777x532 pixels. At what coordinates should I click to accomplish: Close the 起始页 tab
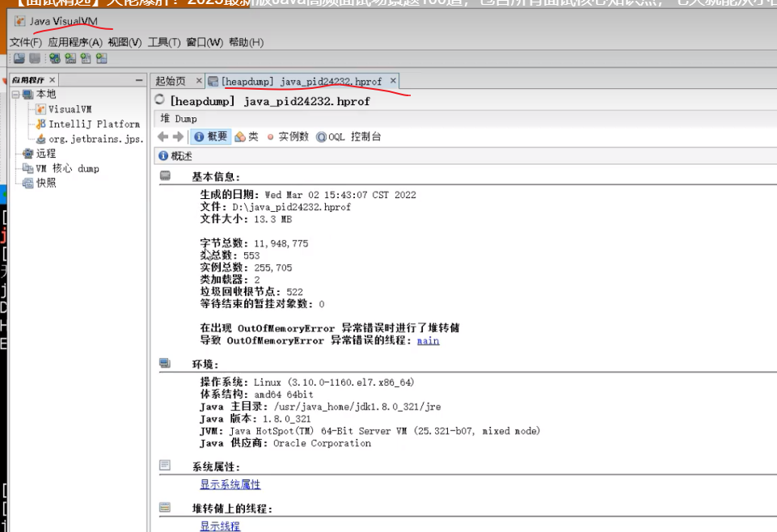[199, 80]
